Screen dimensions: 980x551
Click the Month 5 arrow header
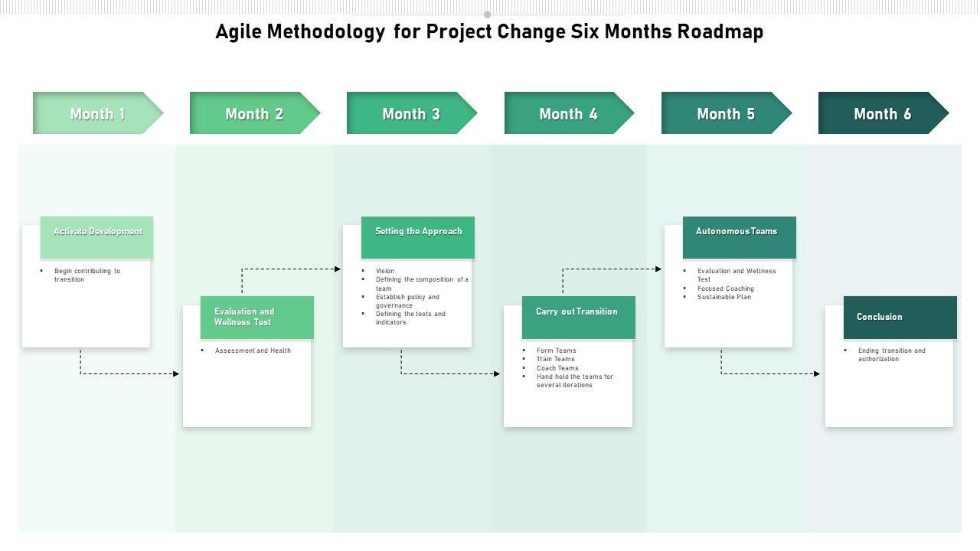pyautogui.click(x=726, y=113)
